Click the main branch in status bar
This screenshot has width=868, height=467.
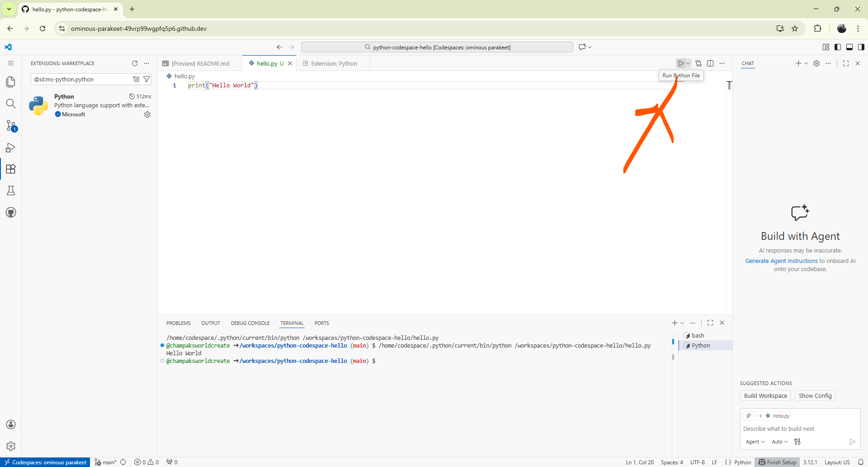tap(105, 462)
